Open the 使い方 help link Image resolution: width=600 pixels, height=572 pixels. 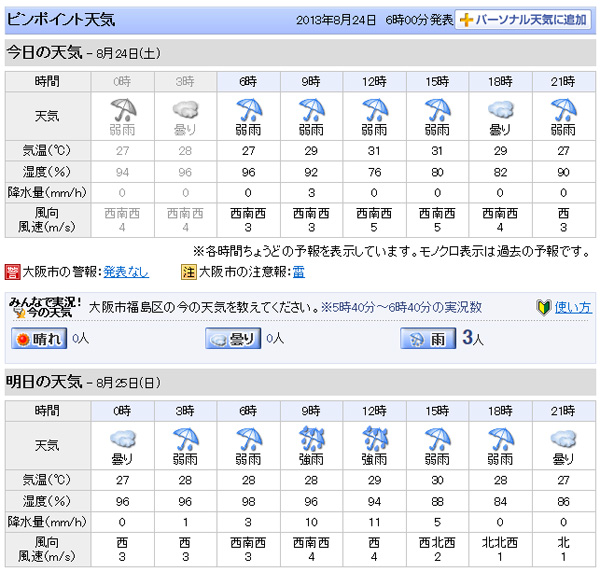coord(573,307)
